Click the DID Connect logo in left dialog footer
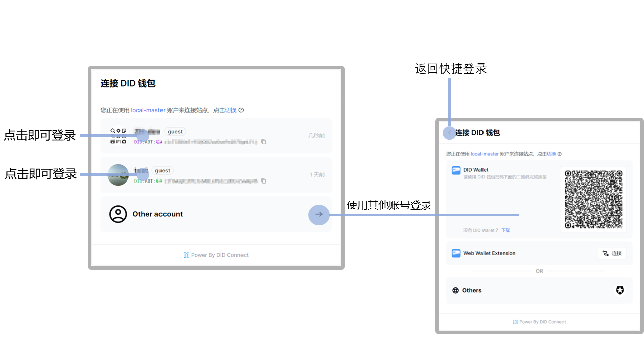The width and height of the screenshot is (644, 362). pyautogui.click(x=185, y=255)
